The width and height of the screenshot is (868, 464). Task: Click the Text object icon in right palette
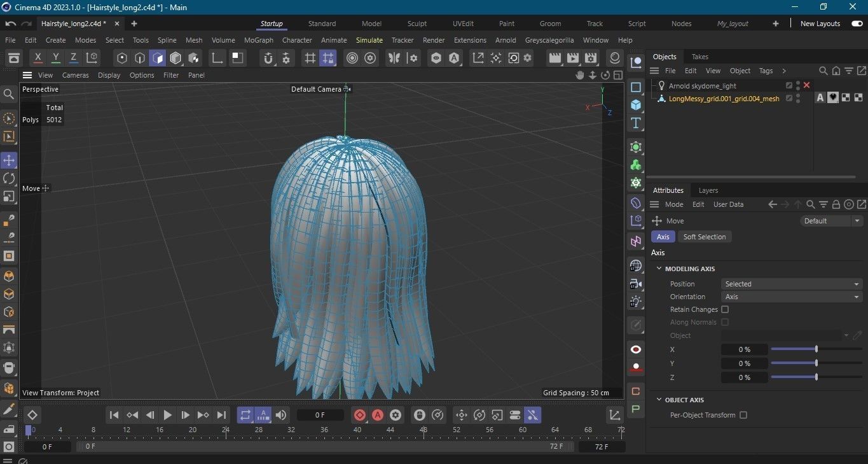click(635, 123)
